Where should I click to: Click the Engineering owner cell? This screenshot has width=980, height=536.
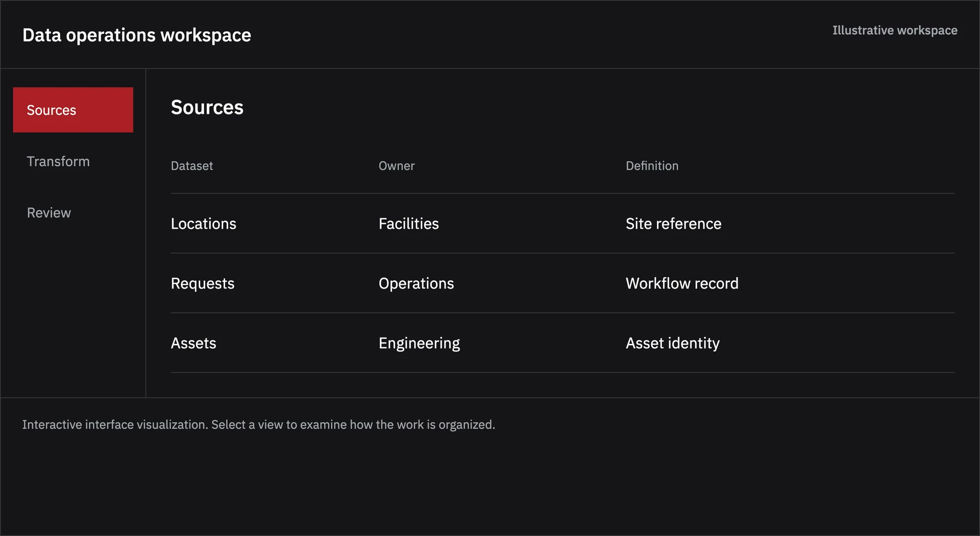[419, 344]
